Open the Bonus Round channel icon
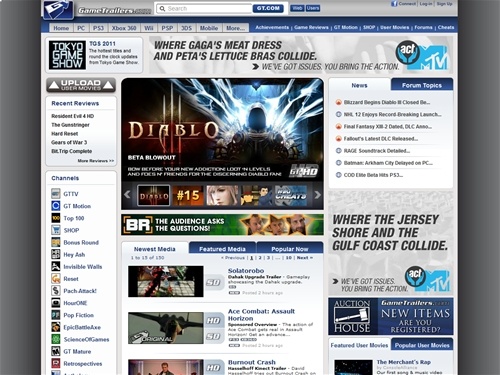The image size is (500, 375). coord(56,242)
